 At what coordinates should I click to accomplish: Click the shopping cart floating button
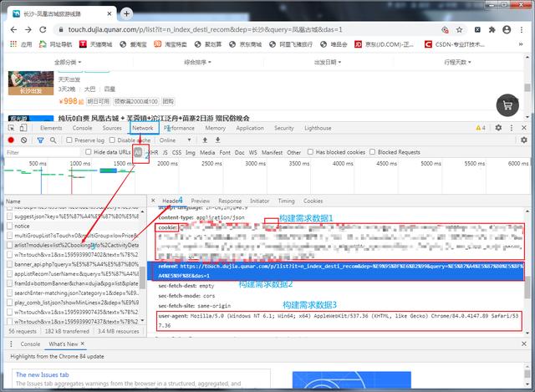pos(507,105)
